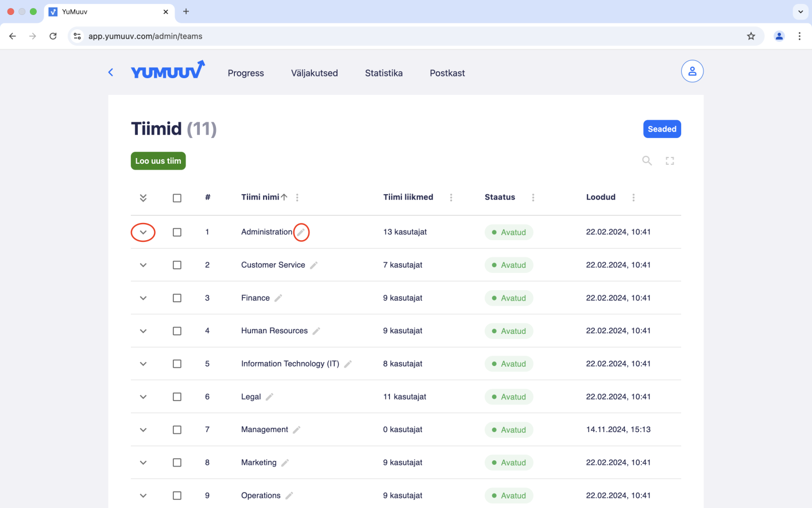Reload the page in the browser
This screenshot has height=508, width=812.
click(x=53, y=36)
